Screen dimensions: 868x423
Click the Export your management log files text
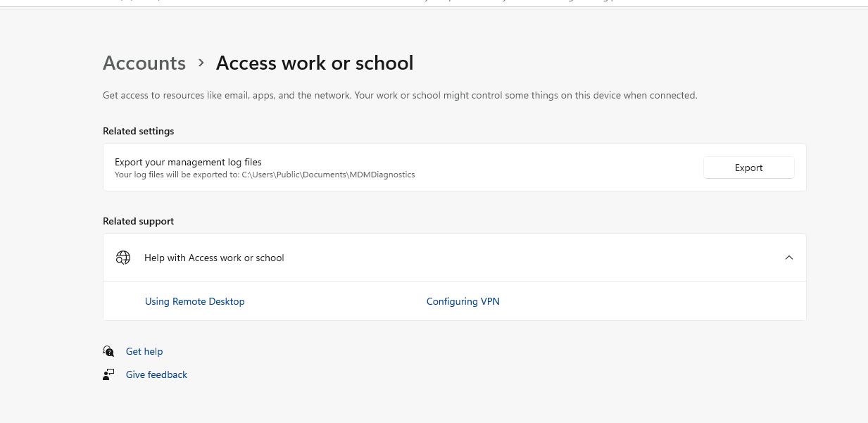click(x=188, y=162)
